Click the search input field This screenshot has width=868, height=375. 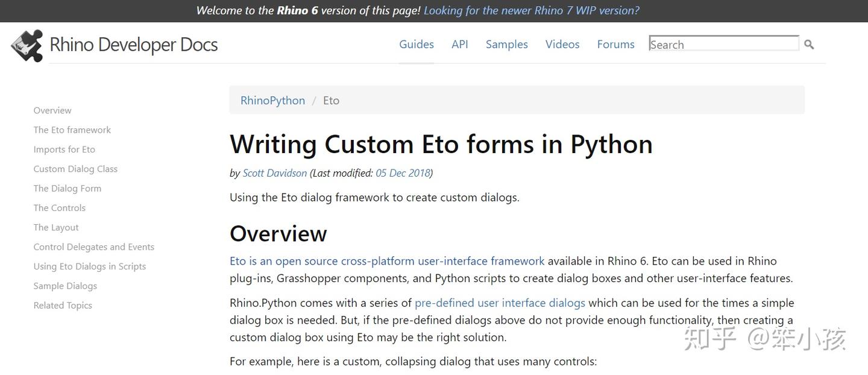tap(723, 43)
